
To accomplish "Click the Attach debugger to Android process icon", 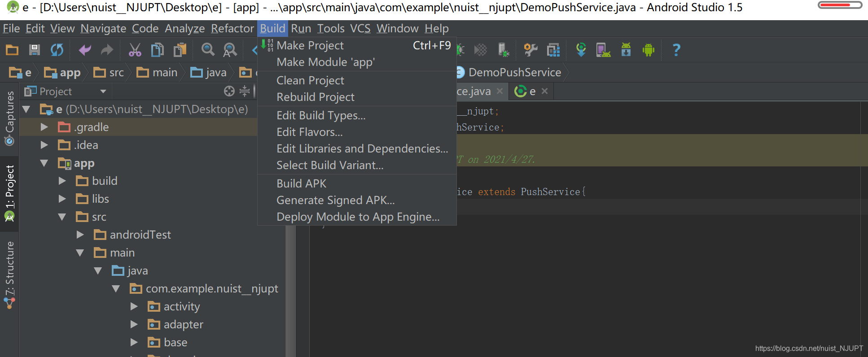I will pos(504,50).
